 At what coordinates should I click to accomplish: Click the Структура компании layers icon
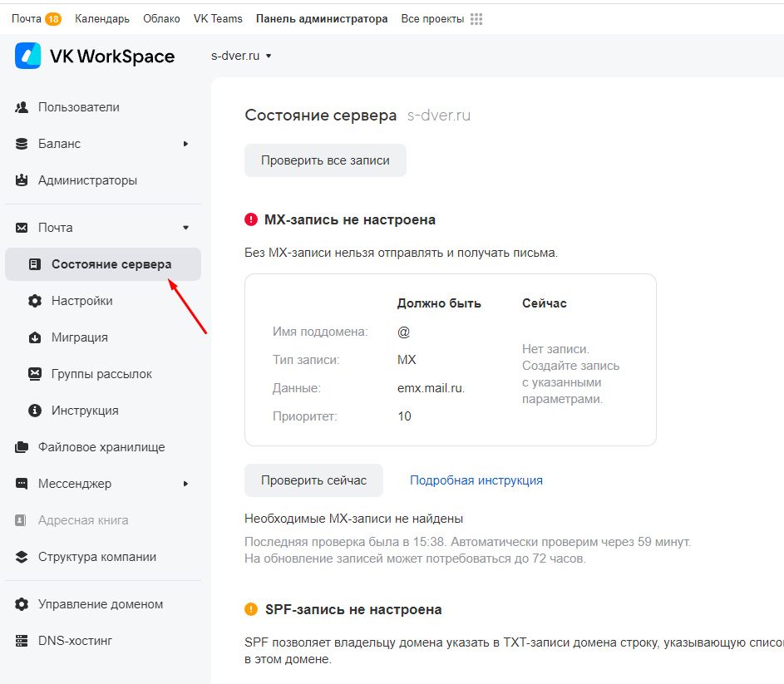[x=22, y=557]
